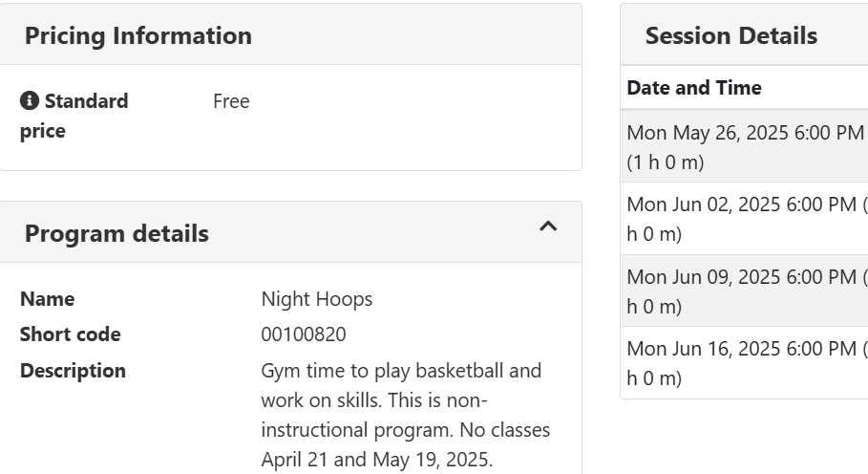Click the Session Details panel header

click(x=731, y=36)
